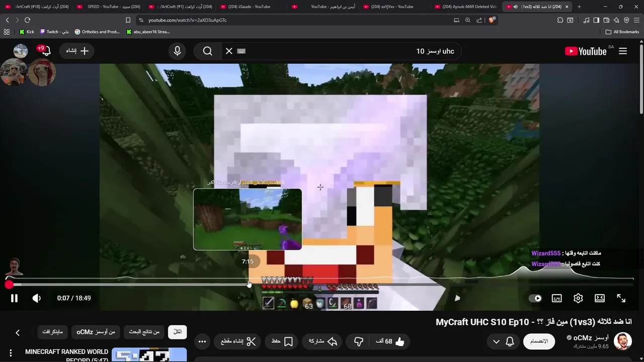Go back in browser history

click(7, 20)
